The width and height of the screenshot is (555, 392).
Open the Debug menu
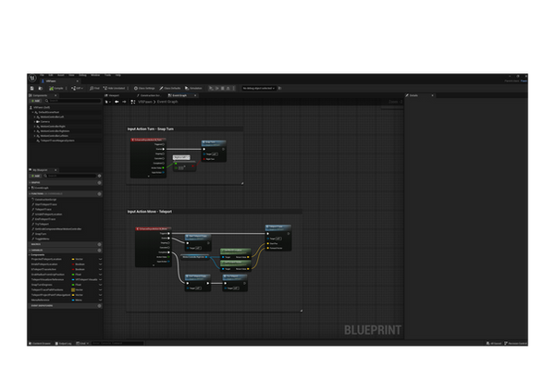tap(82, 75)
